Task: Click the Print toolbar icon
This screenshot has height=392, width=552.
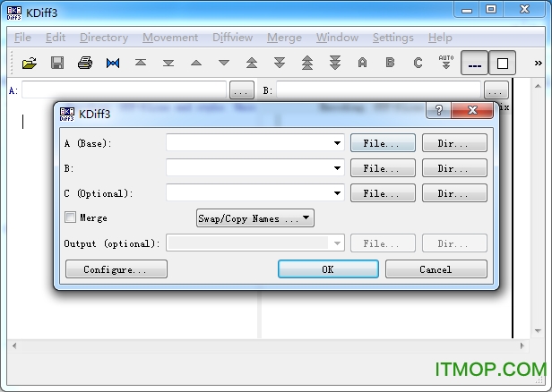Action: click(85, 64)
